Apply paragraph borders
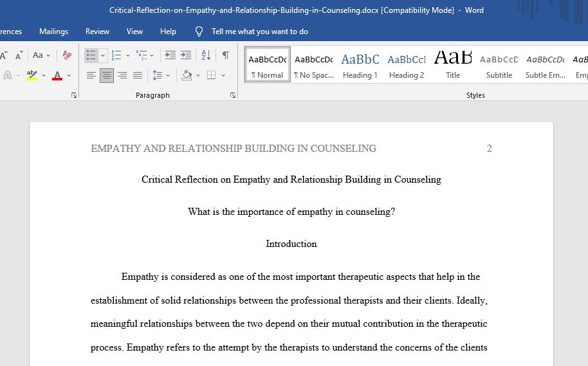 click(212, 75)
